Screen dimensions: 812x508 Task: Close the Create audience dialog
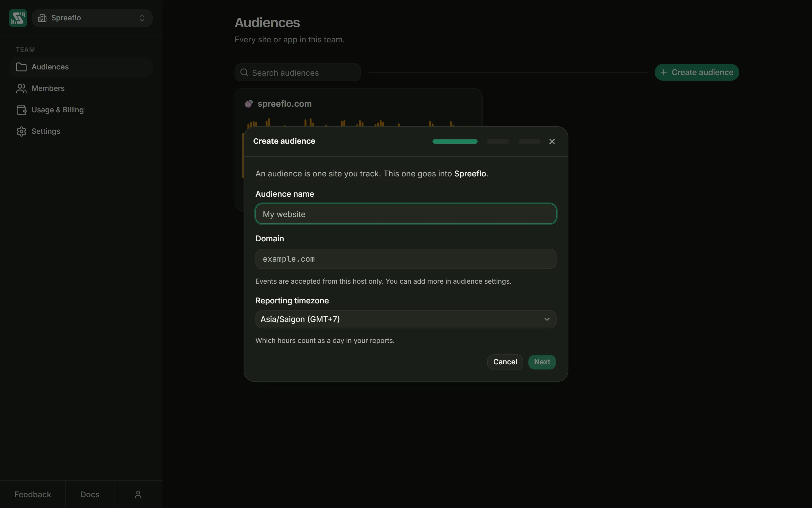click(x=552, y=141)
